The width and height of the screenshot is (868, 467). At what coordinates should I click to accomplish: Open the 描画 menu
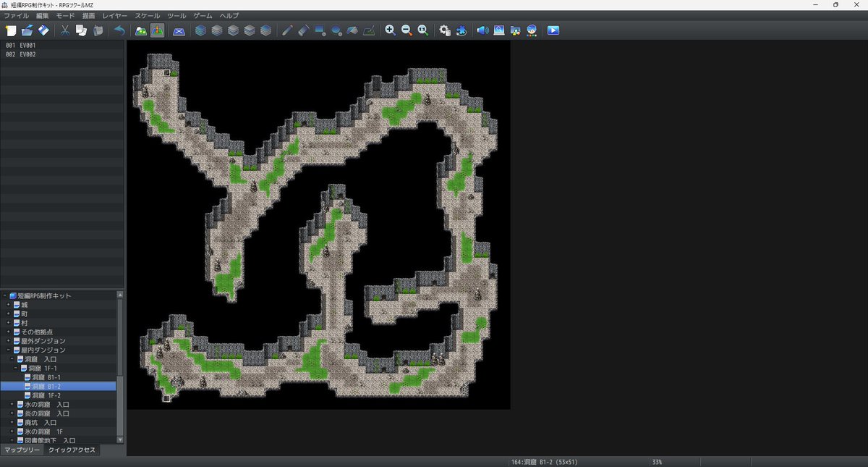pyautogui.click(x=88, y=15)
